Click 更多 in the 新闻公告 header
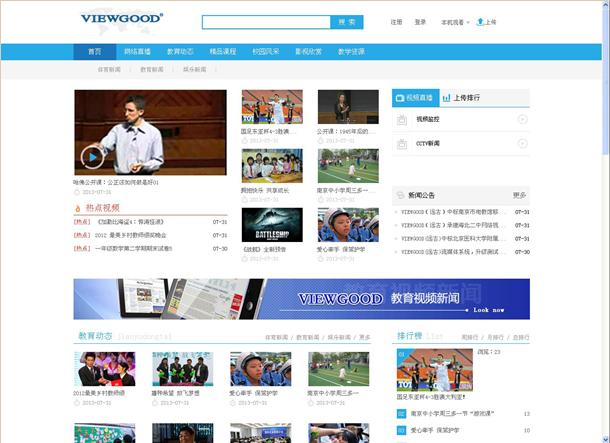This screenshot has height=443, width=610. 519,195
